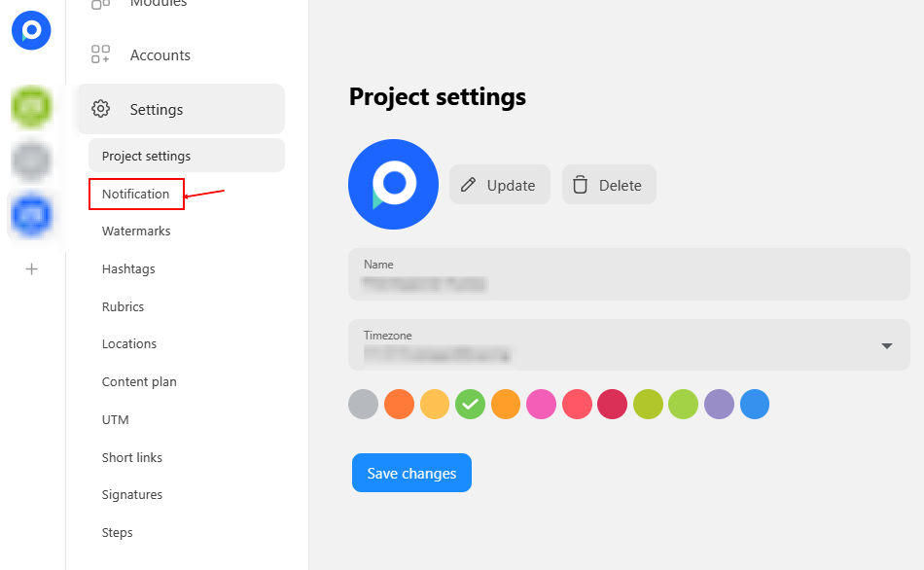The width and height of the screenshot is (924, 570).
Task: Select the blue blurred project avatar
Action: 32,215
